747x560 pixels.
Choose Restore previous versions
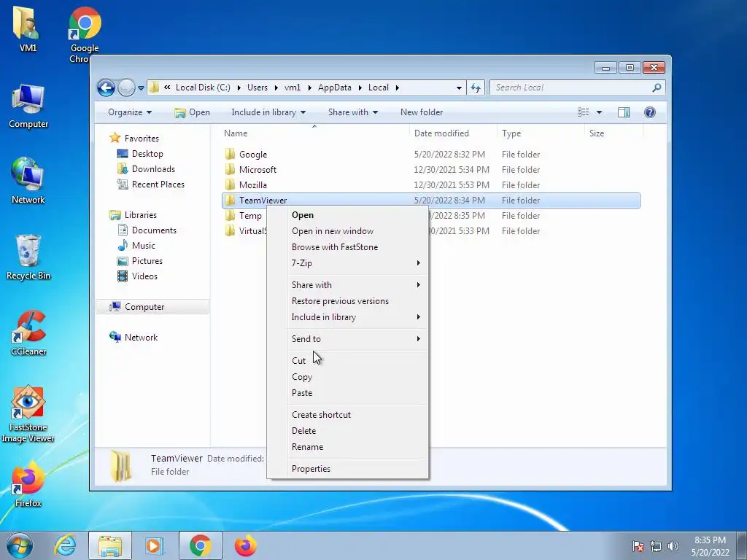[348, 301]
